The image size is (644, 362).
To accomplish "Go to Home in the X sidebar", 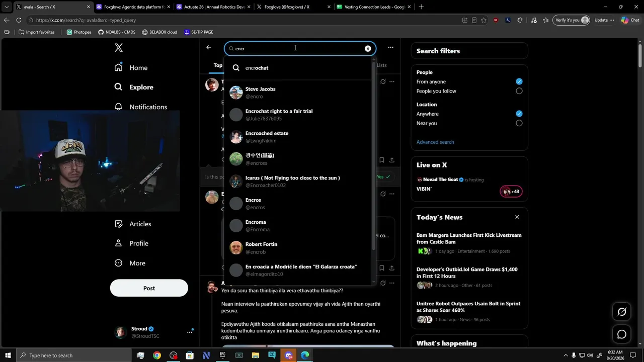I will point(131,68).
